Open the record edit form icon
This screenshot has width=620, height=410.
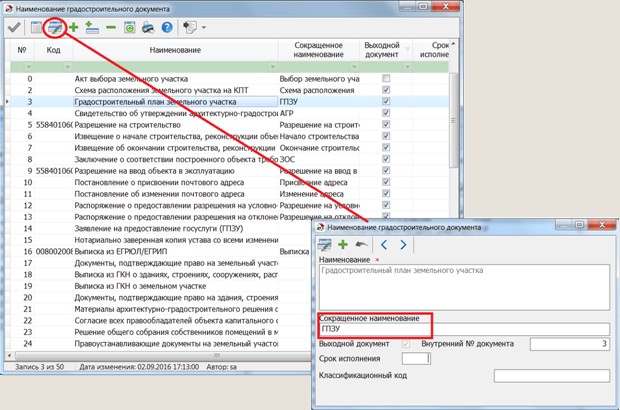tap(53, 29)
